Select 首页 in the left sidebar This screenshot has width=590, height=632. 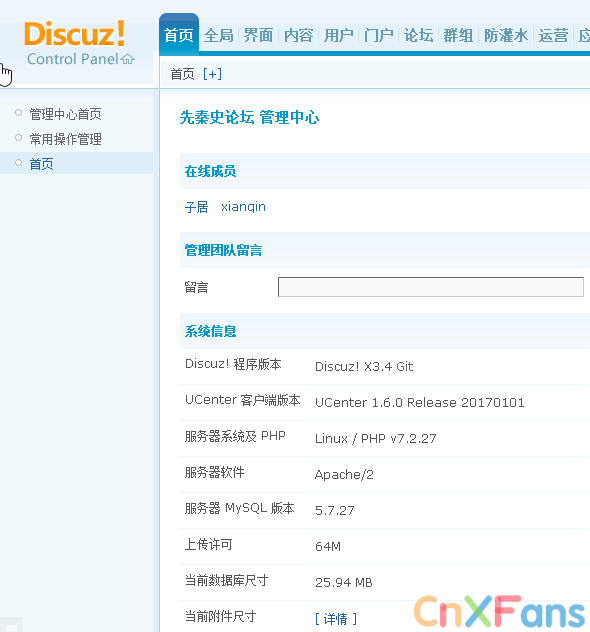click(41, 164)
